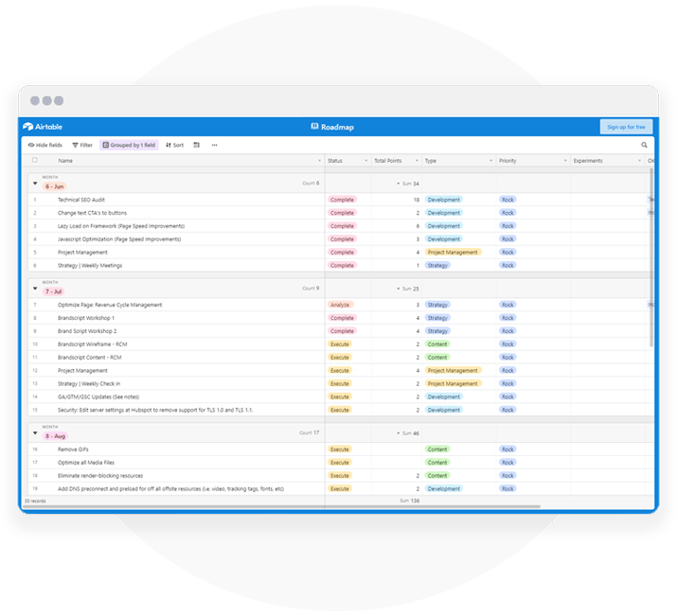Open the Grouped by 1 field settings
Image resolution: width=678 pixels, height=616 pixels.
point(131,145)
